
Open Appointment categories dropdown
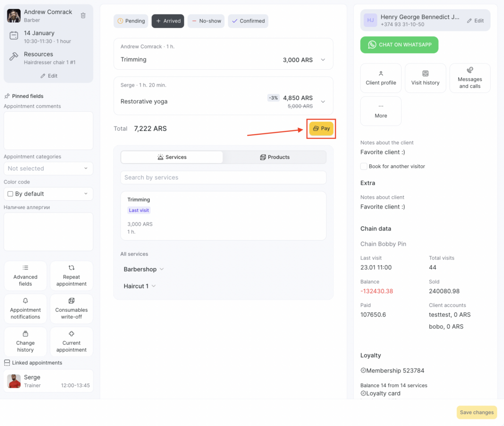[48, 168]
